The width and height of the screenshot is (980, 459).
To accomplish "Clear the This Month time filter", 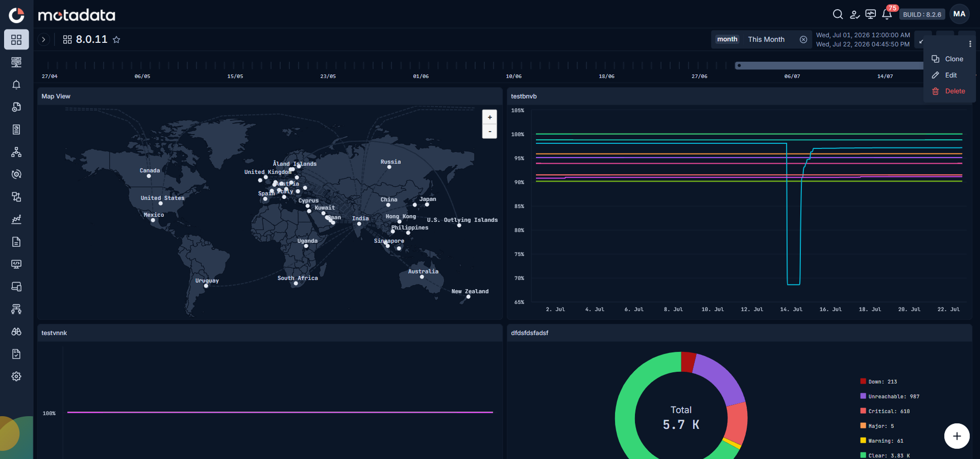I will pos(803,40).
